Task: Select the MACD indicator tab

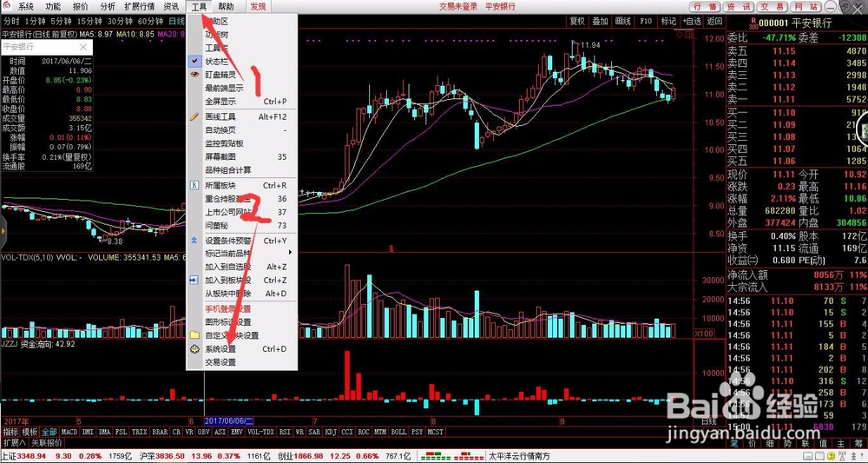Action: [69, 432]
